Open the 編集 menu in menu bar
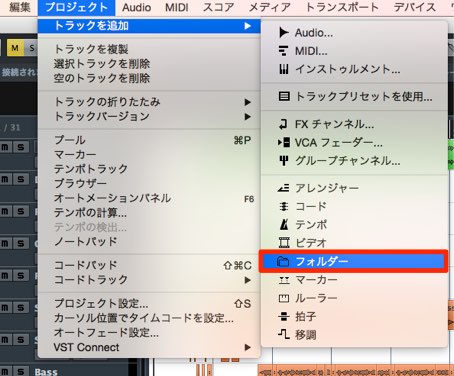Image resolution: width=454 pixels, height=376 pixels. coord(20,7)
